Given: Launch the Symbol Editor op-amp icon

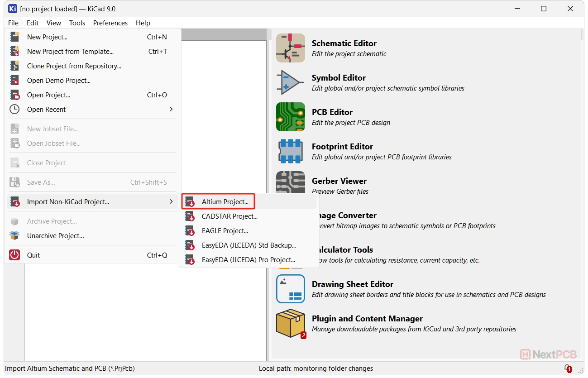Looking at the screenshot, I should click(x=290, y=82).
